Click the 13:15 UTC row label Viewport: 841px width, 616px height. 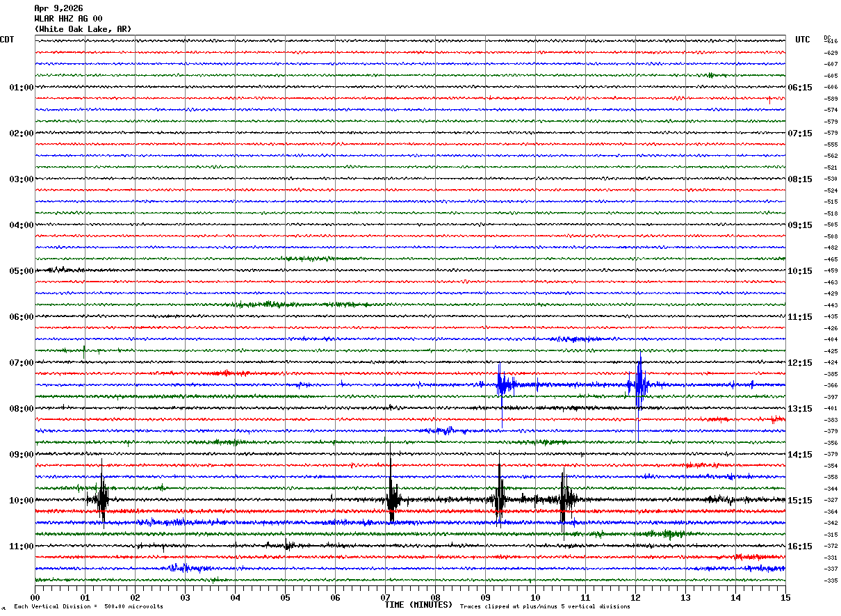pyautogui.click(x=800, y=409)
